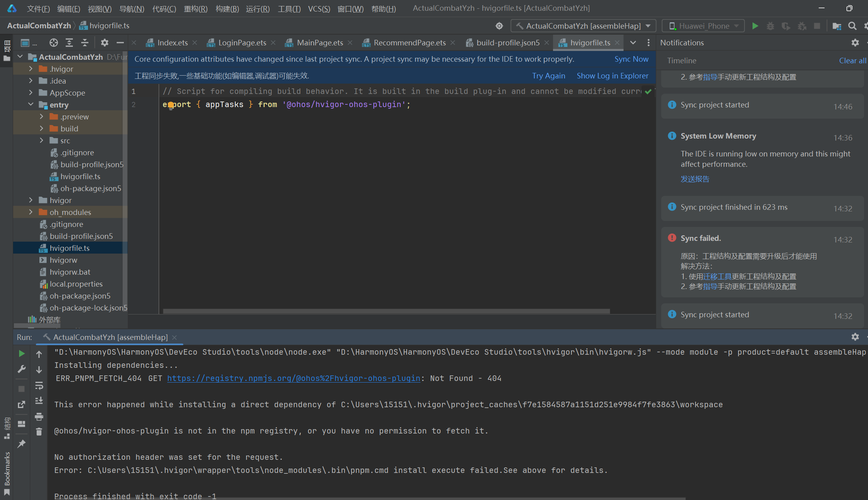Close the hvigorfile.ts editor tab

[617, 43]
